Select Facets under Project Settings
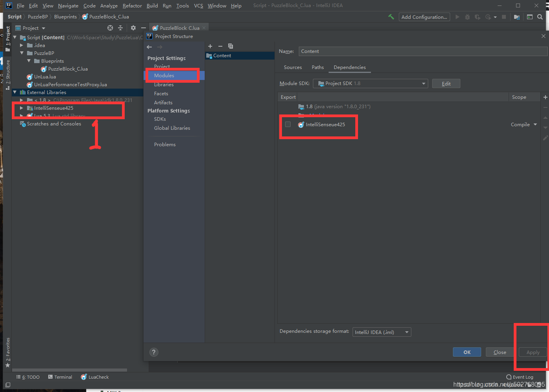This screenshot has height=392, width=549. [161, 94]
